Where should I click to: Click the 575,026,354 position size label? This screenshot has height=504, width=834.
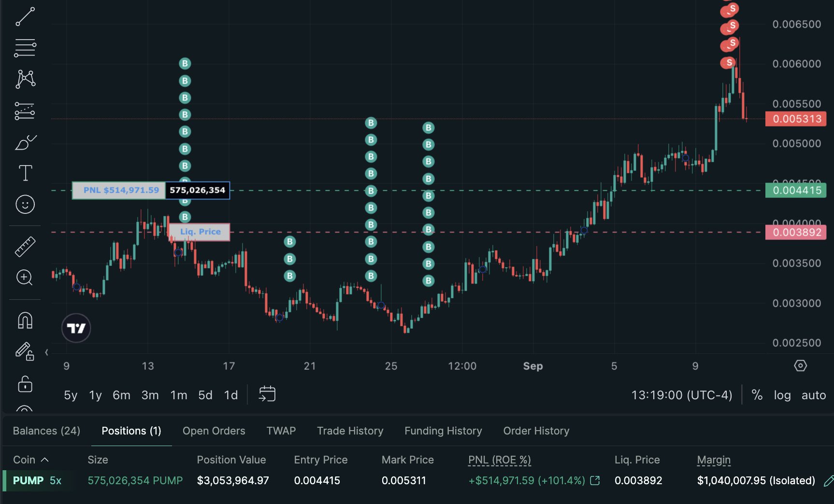click(x=197, y=190)
